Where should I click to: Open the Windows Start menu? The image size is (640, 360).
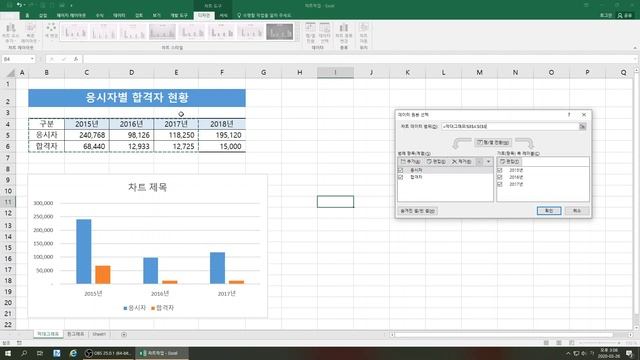pos(8,353)
